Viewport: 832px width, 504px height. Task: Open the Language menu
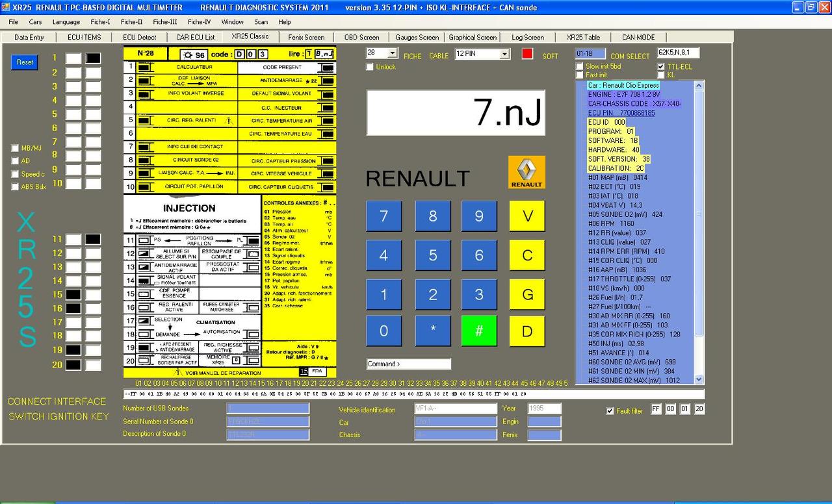pos(66,22)
